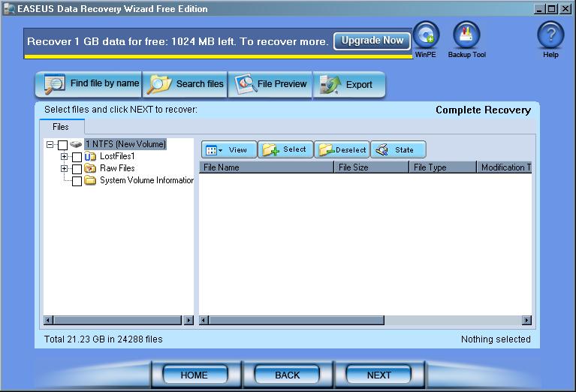The width and height of the screenshot is (576, 392).
Task: Click the LostFiles1 folder icon
Action: coord(90,157)
